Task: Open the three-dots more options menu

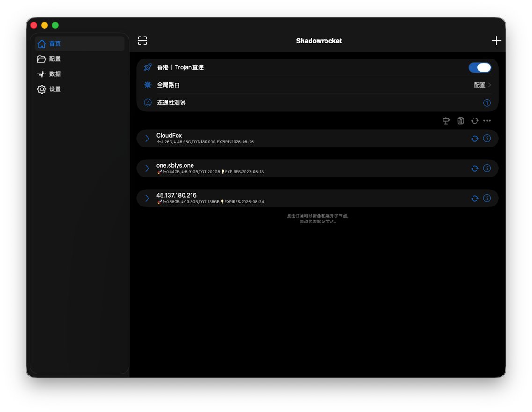Action: 487,121
